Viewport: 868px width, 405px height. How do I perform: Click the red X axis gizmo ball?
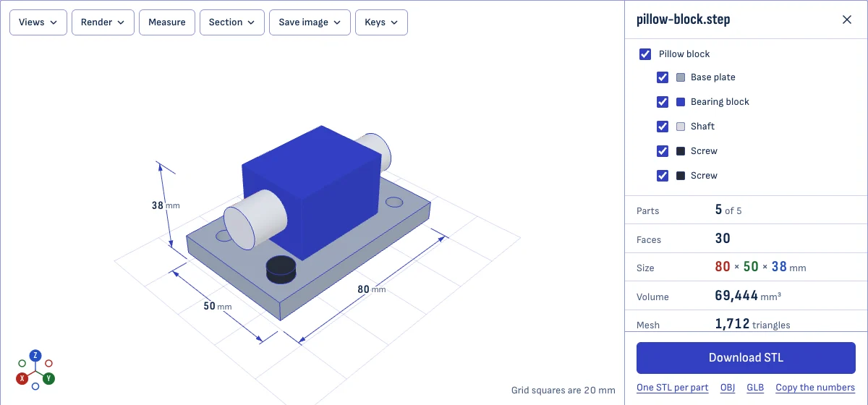(x=22, y=378)
